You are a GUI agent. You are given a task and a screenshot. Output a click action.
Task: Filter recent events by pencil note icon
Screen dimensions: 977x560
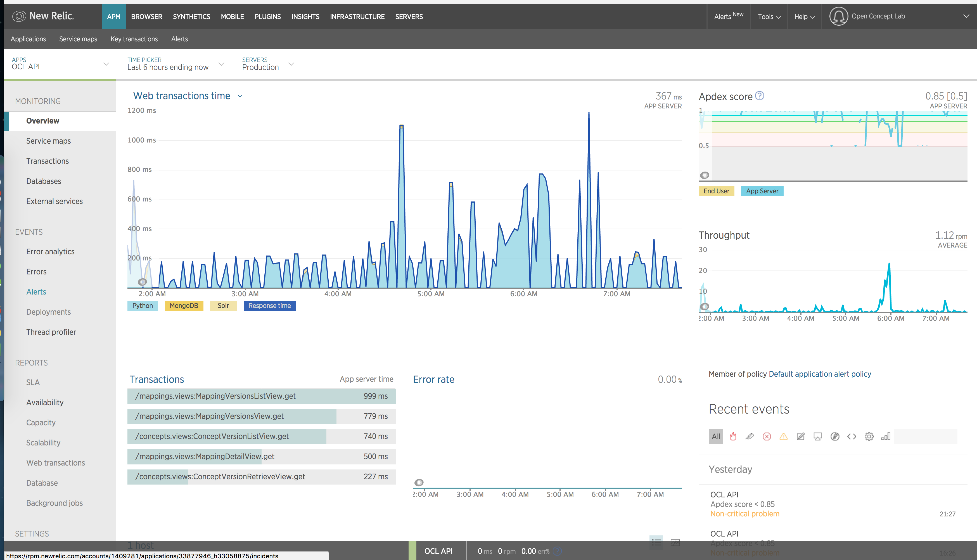801,436
